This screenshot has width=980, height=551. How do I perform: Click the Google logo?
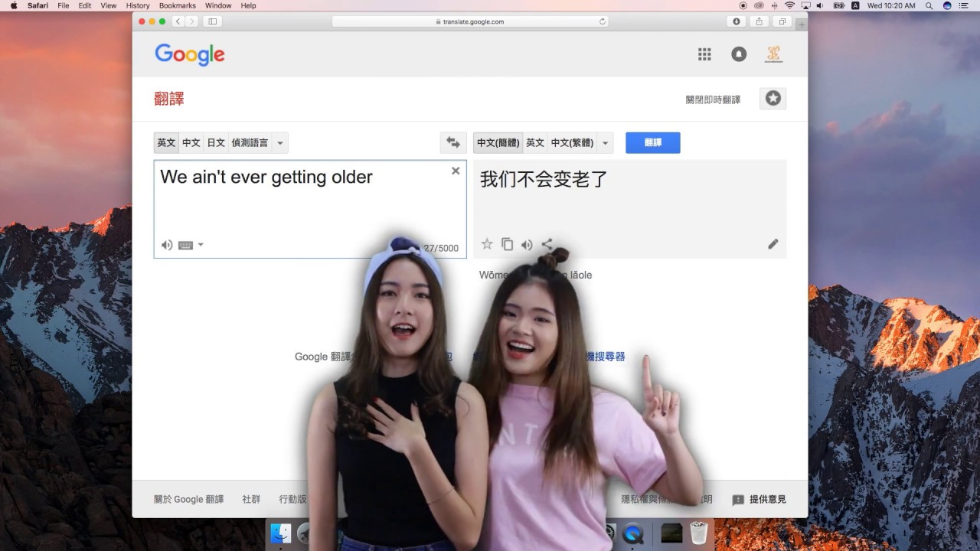(190, 54)
